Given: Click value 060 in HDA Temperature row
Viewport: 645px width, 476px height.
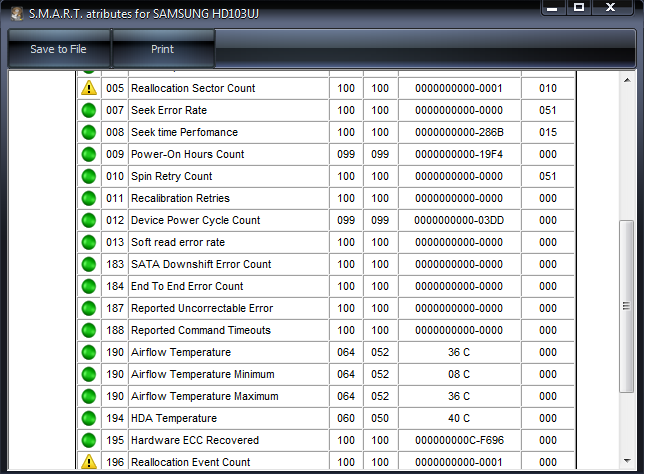Looking at the screenshot, I should click(346, 418).
